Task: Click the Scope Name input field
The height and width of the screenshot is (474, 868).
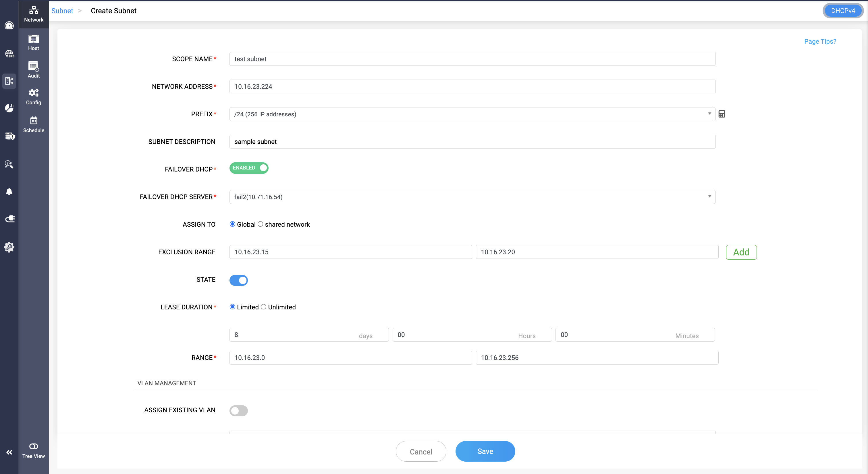Action: click(x=472, y=59)
